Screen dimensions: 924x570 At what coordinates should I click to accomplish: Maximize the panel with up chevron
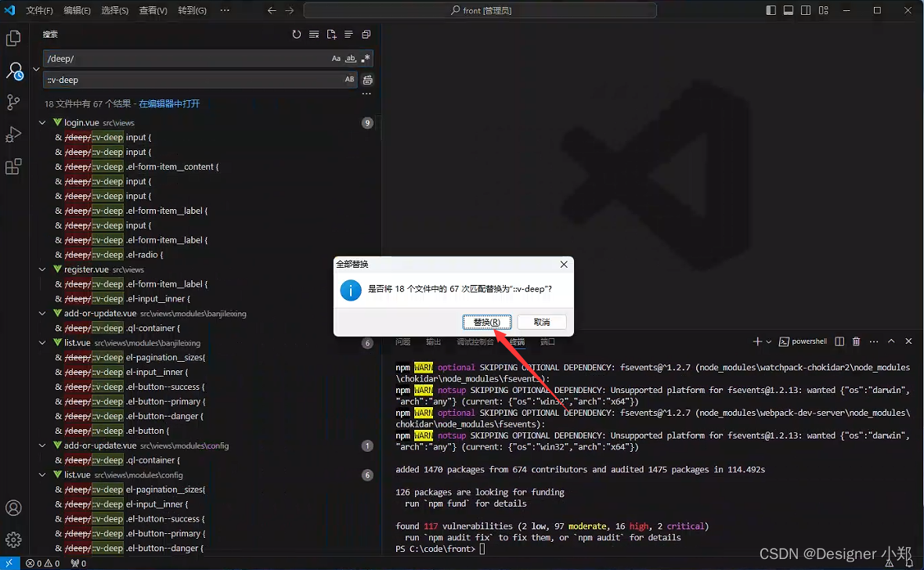(891, 341)
